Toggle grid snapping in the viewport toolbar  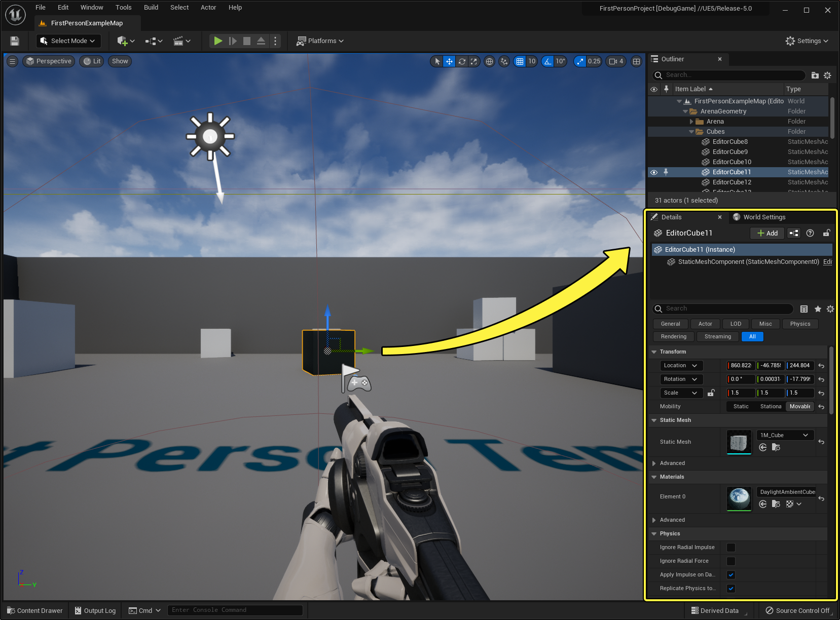(520, 61)
